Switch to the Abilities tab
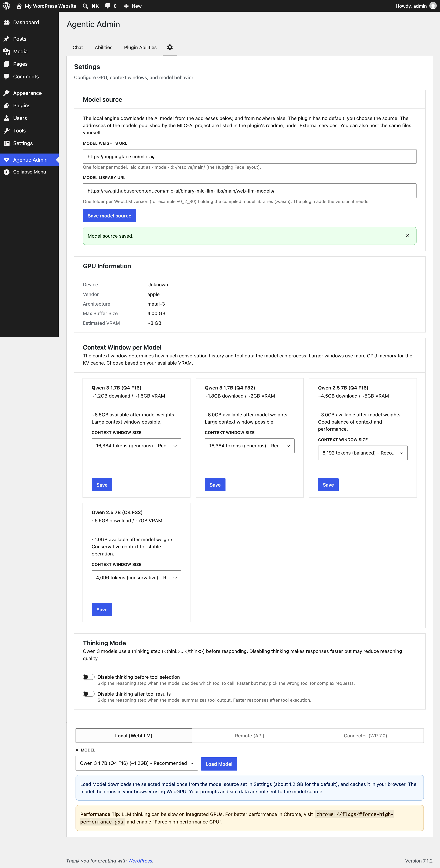Screen dimensions: 440x868 [104, 47]
